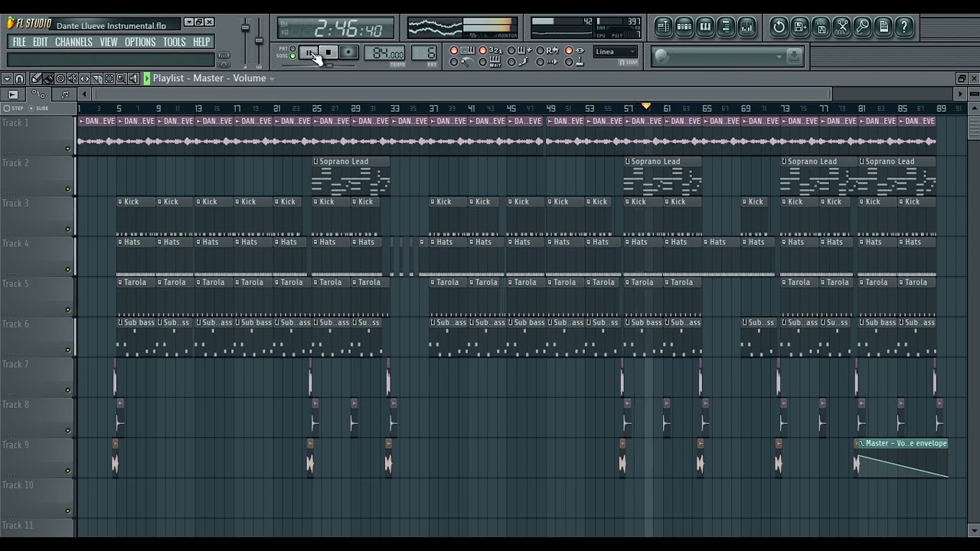The width and height of the screenshot is (980, 551).
Task: Toggle mute on Track 5
Action: [x=68, y=310]
